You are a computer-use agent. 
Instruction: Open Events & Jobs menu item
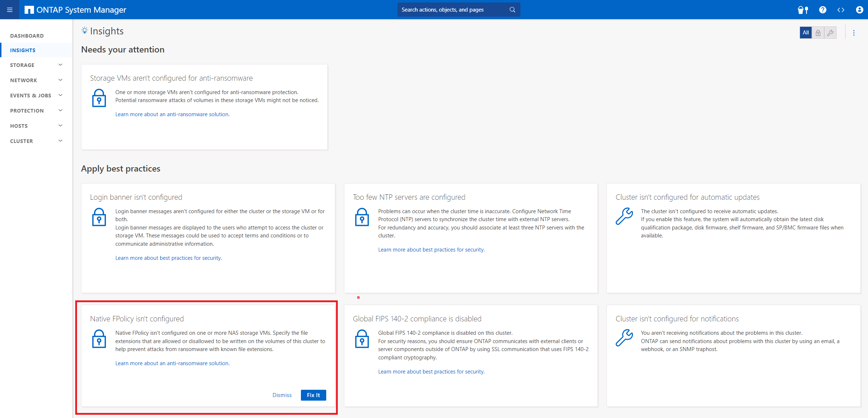point(31,96)
